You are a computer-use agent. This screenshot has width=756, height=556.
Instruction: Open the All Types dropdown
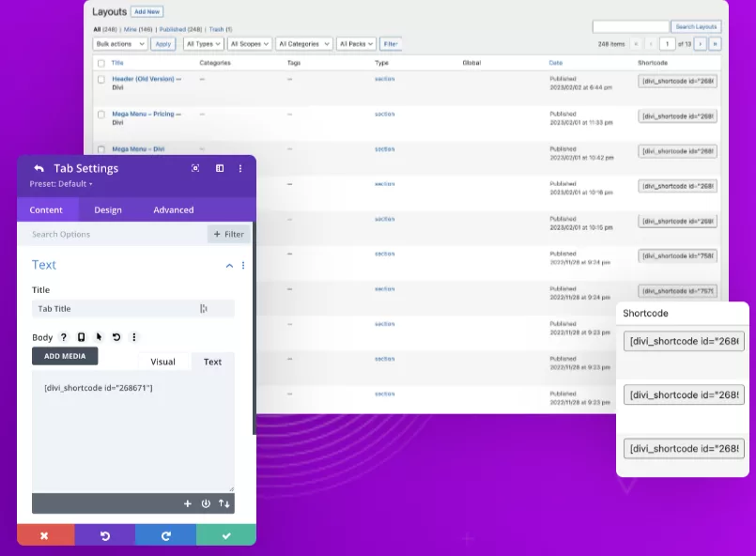[203, 44]
